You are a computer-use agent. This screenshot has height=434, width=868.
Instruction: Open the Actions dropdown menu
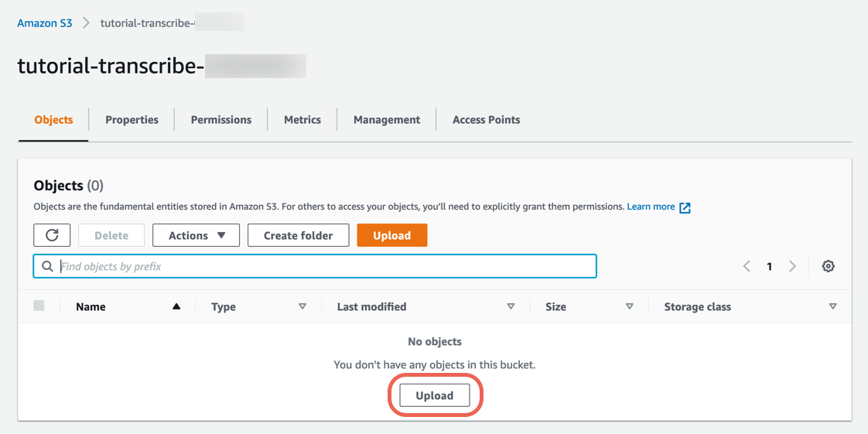click(x=196, y=235)
